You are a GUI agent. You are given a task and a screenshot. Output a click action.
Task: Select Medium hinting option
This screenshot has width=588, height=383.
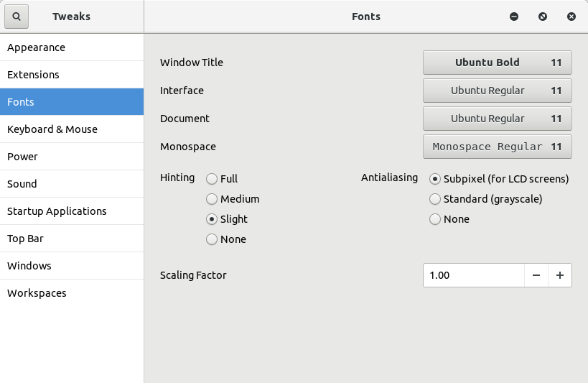point(212,199)
